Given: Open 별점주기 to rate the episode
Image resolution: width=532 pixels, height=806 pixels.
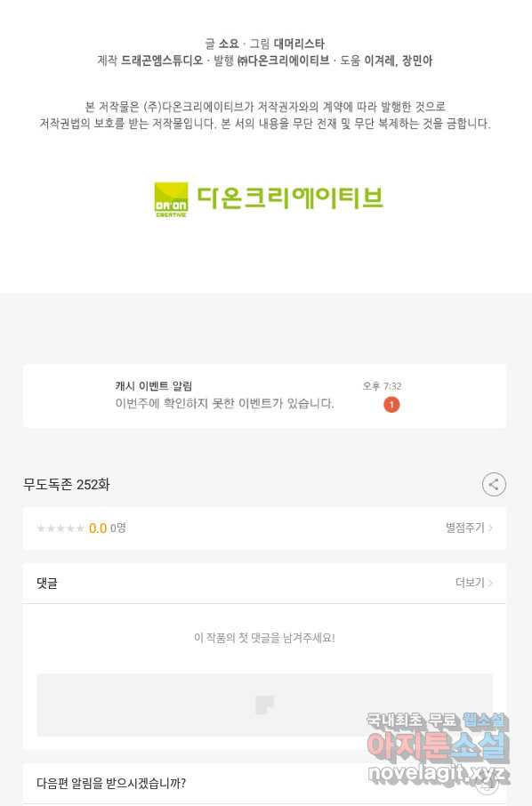Looking at the screenshot, I should (x=469, y=528).
